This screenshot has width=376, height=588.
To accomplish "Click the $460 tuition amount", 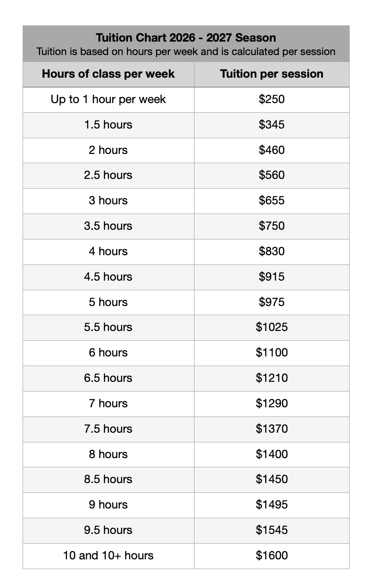I will [272, 150].
